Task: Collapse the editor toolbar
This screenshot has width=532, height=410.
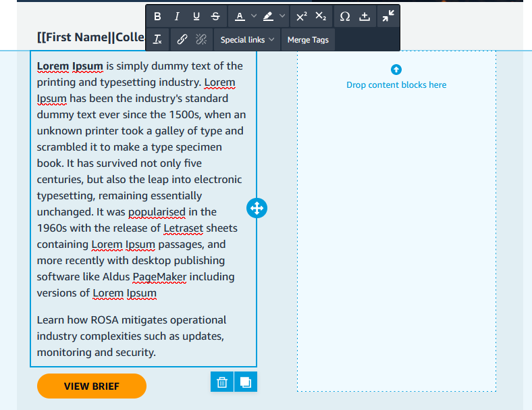Action: click(x=388, y=16)
